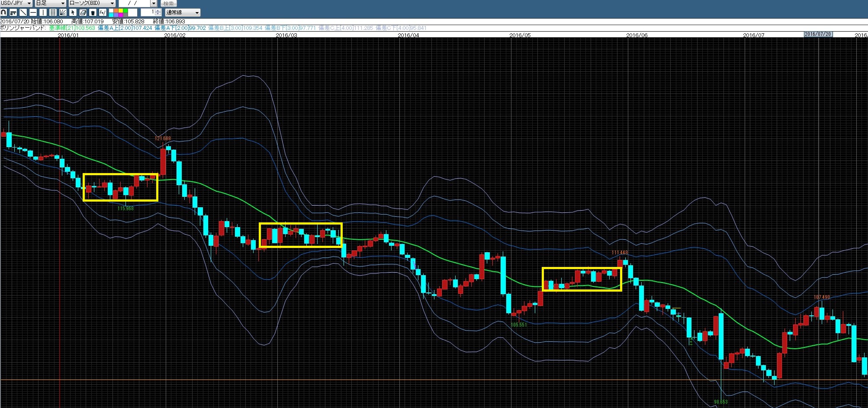Image resolution: width=868 pixels, height=408 pixels.
Task: Pick the cyan color swatch
Action: tap(112, 15)
